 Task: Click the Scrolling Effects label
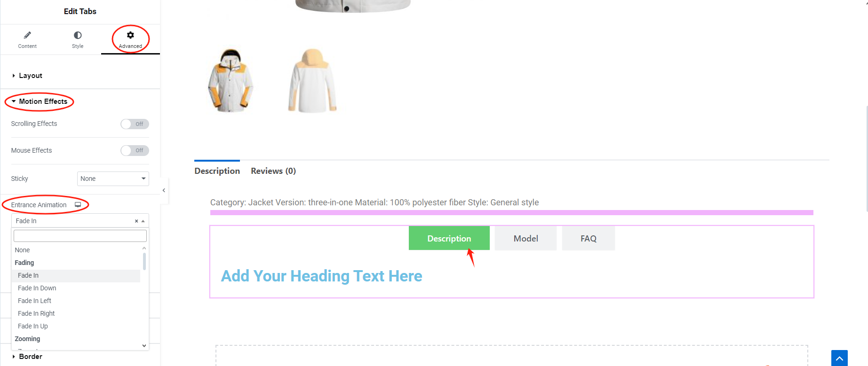[34, 124]
